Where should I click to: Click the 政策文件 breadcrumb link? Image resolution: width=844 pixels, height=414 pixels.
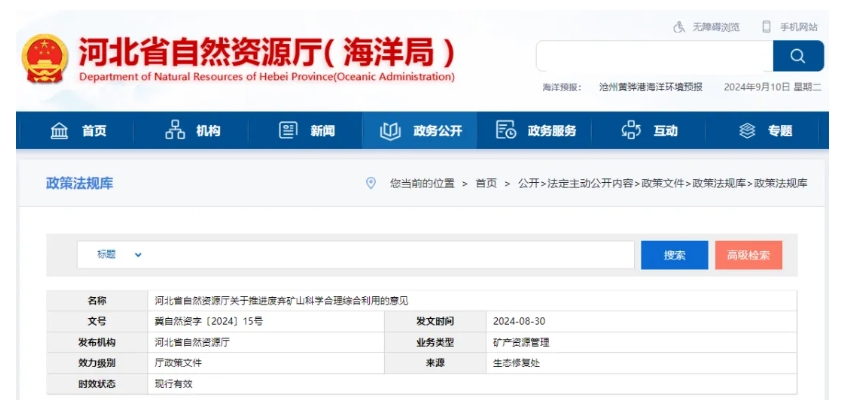[663, 183]
